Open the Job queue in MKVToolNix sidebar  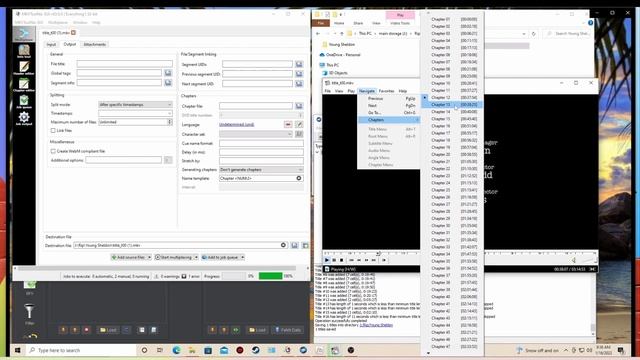pos(24,101)
